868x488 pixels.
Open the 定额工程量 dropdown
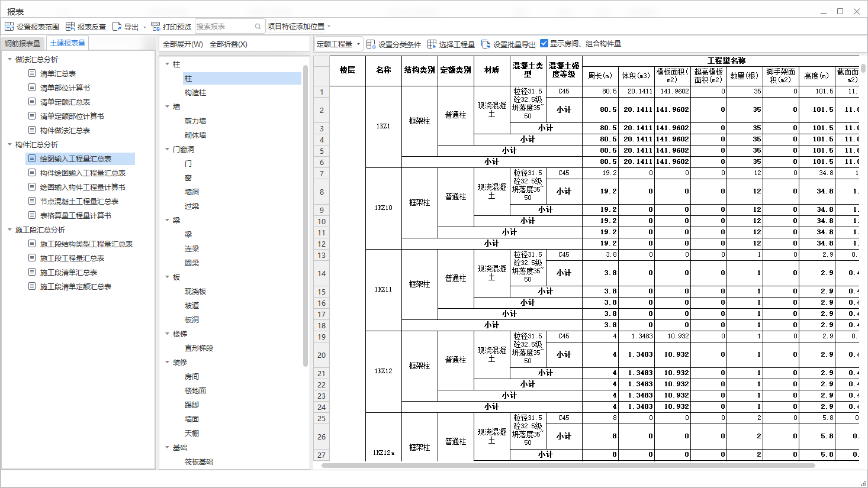pos(338,44)
